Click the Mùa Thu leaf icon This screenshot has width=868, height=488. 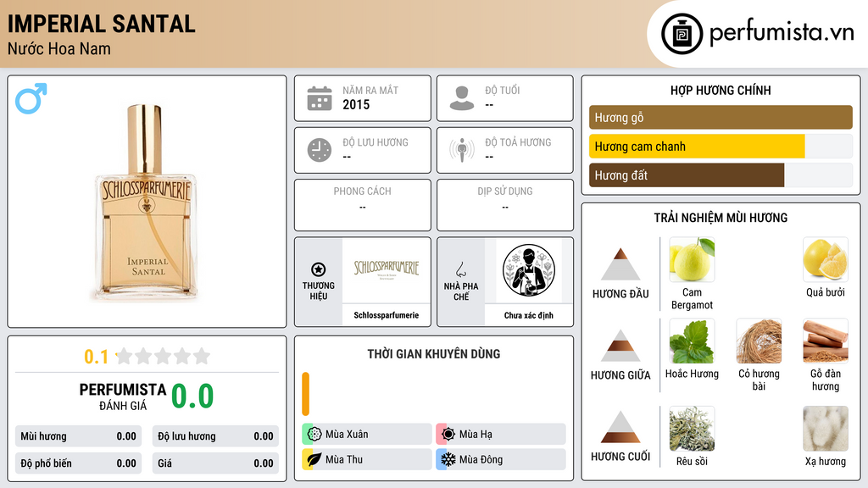314,459
